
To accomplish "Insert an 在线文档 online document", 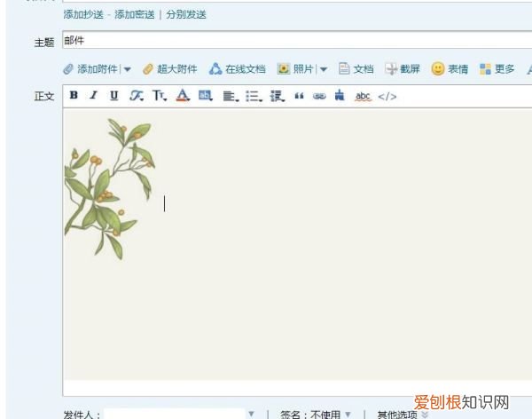I will pos(237,69).
